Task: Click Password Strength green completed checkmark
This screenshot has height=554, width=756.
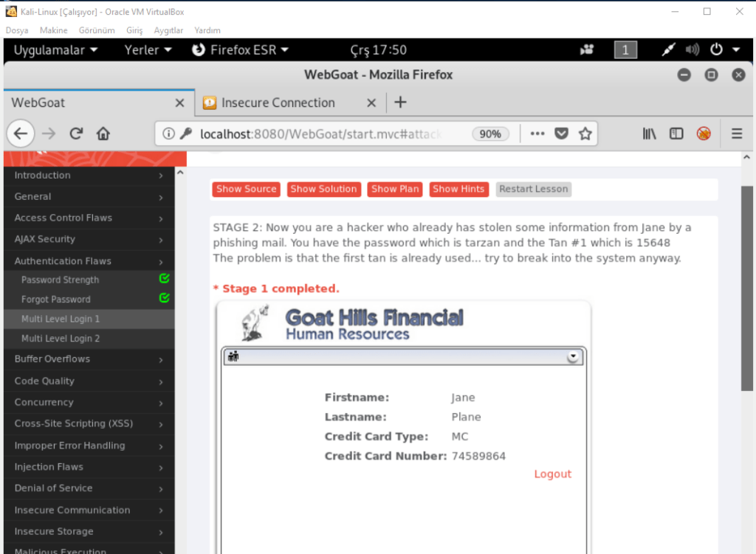Action: (165, 279)
